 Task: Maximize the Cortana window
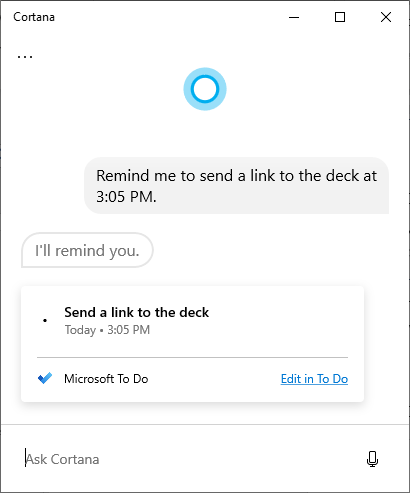[340, 17]
